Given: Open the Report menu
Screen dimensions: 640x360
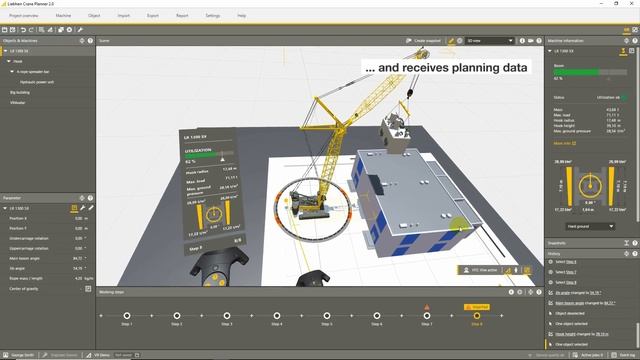Looking at the screenshot, I should tap(182, 16).
